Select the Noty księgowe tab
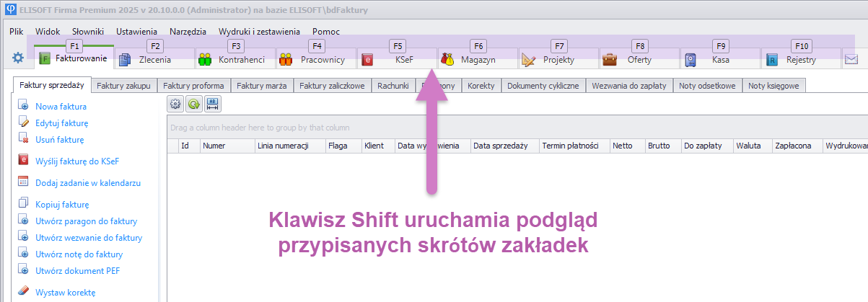 coord(773,86)
